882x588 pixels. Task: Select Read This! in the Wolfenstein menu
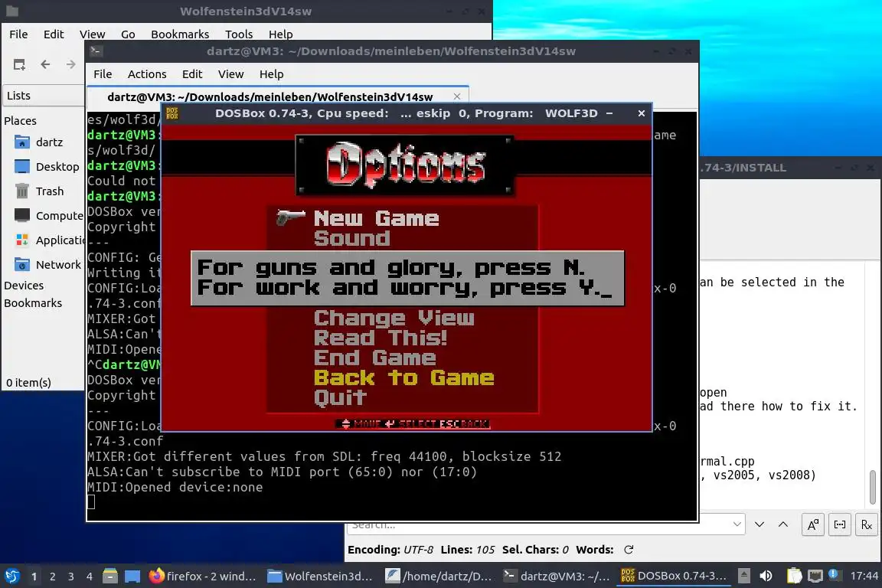381,338
